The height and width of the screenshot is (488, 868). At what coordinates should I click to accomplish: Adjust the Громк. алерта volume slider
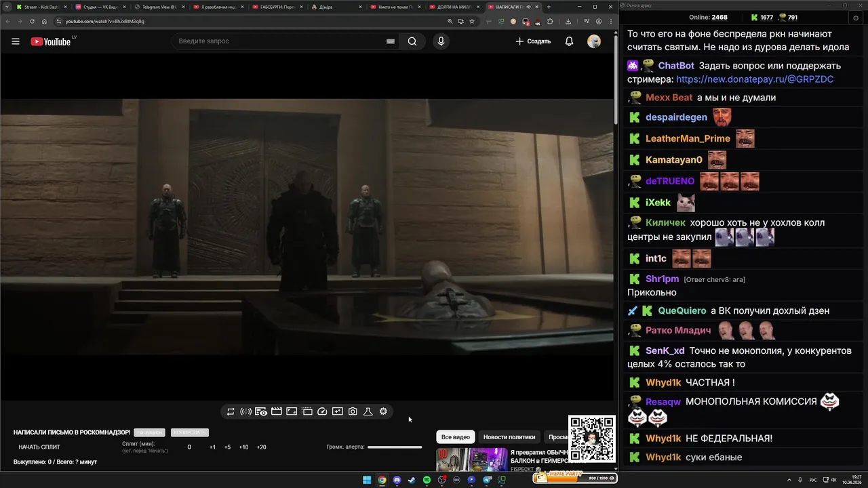(395, 447)
